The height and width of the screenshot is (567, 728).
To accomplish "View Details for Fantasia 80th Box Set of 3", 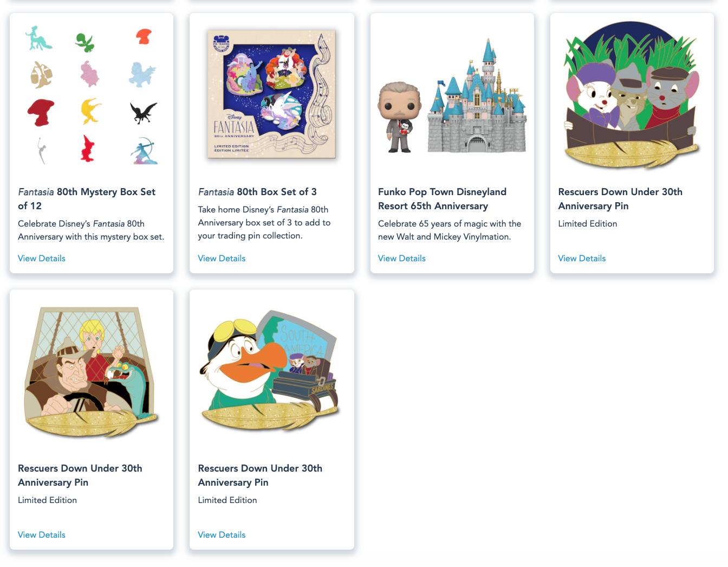I will click(x=222, y=259).
